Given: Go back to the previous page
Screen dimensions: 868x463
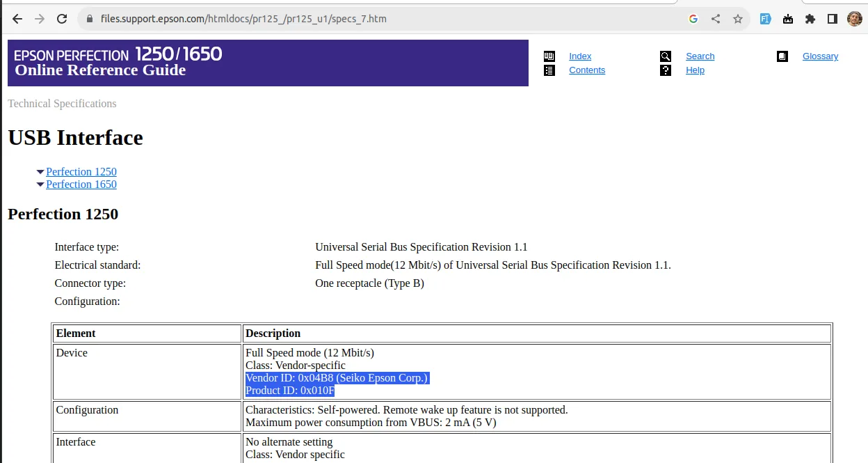Looking at the screenshot, I should (x=17, y=19).
